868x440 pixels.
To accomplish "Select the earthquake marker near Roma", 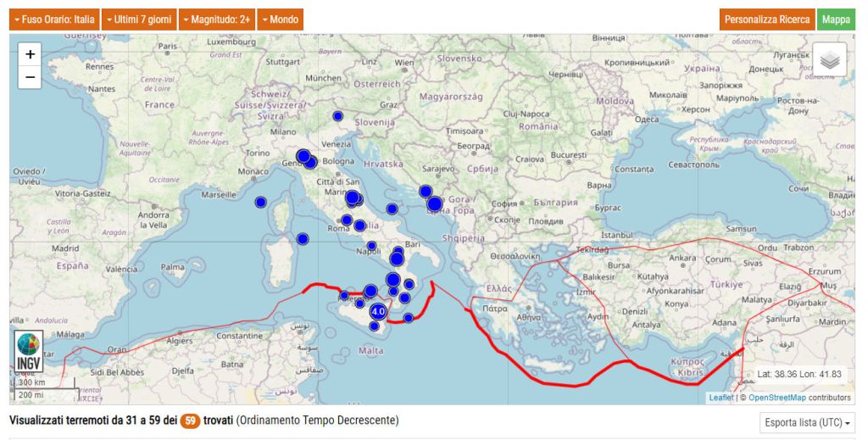I will 347,220.
